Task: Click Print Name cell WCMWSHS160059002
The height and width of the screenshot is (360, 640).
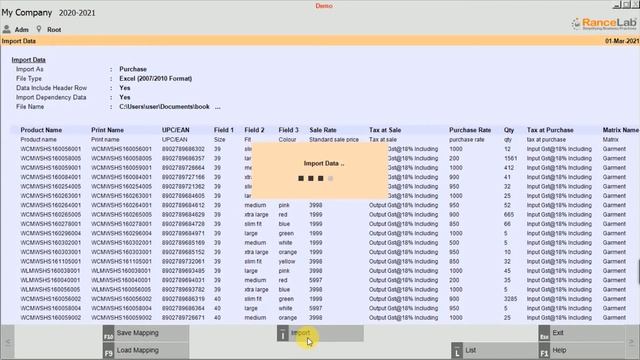Action: coord(121,318)
